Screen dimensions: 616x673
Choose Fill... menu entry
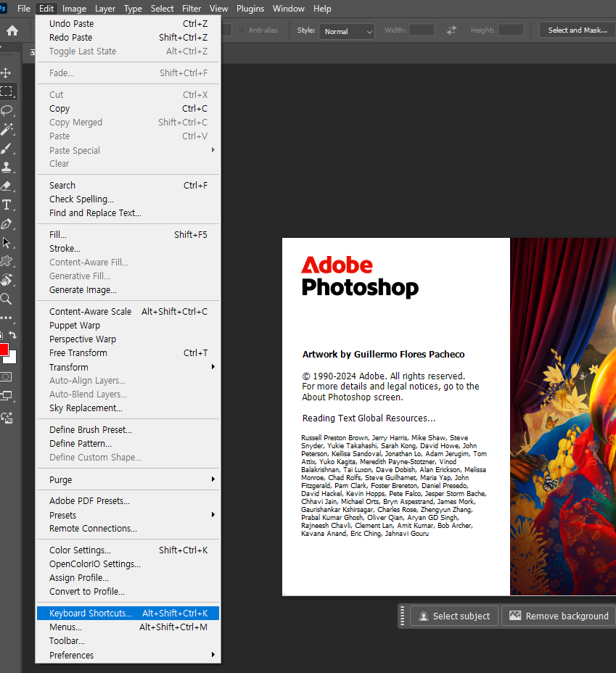(x=128, y=235)
